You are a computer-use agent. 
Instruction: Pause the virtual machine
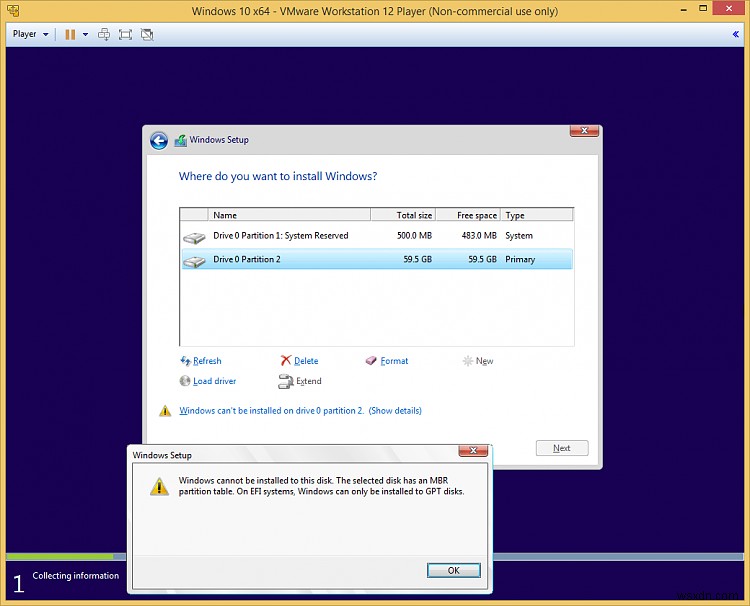[70, 34]
